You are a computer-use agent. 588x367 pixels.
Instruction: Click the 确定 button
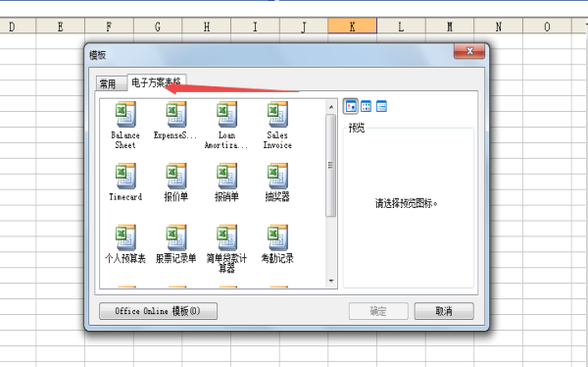(378, 311)
